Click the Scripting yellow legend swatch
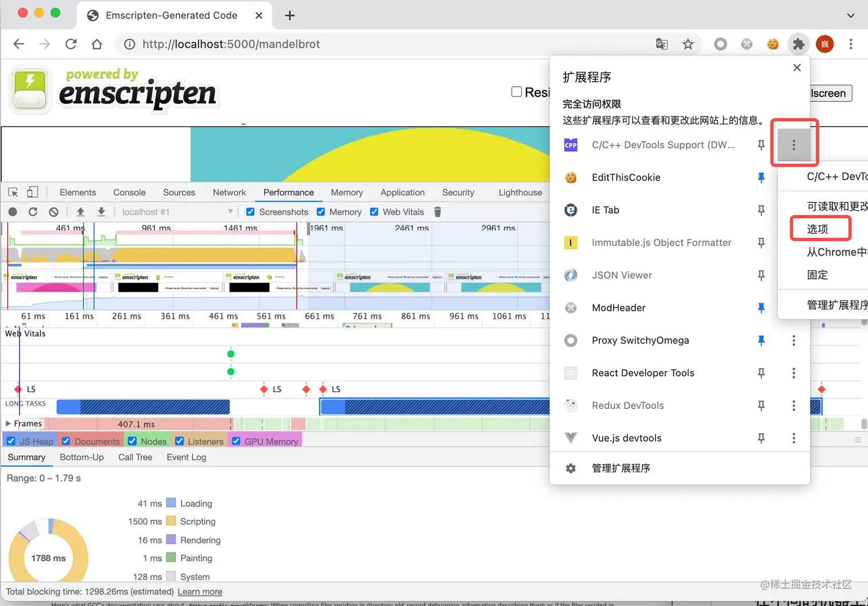This screenshot has width=868, height=606. coord(170,521)
